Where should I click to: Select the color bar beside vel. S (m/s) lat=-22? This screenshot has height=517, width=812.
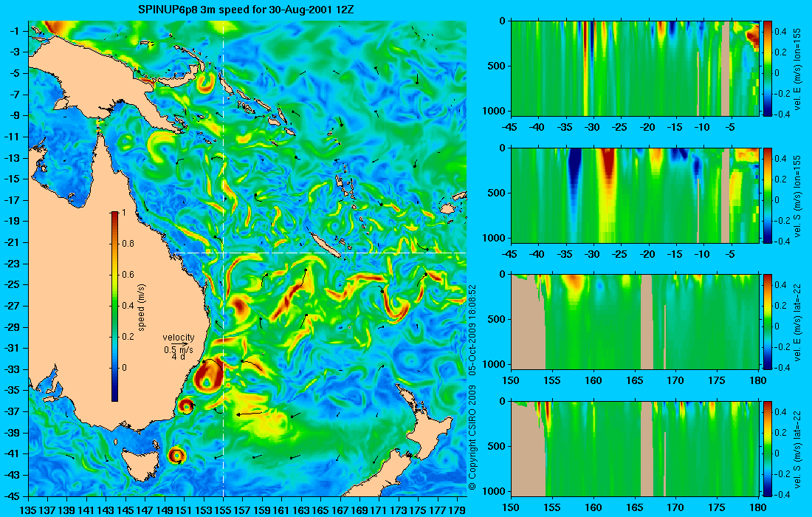point(768,448)
